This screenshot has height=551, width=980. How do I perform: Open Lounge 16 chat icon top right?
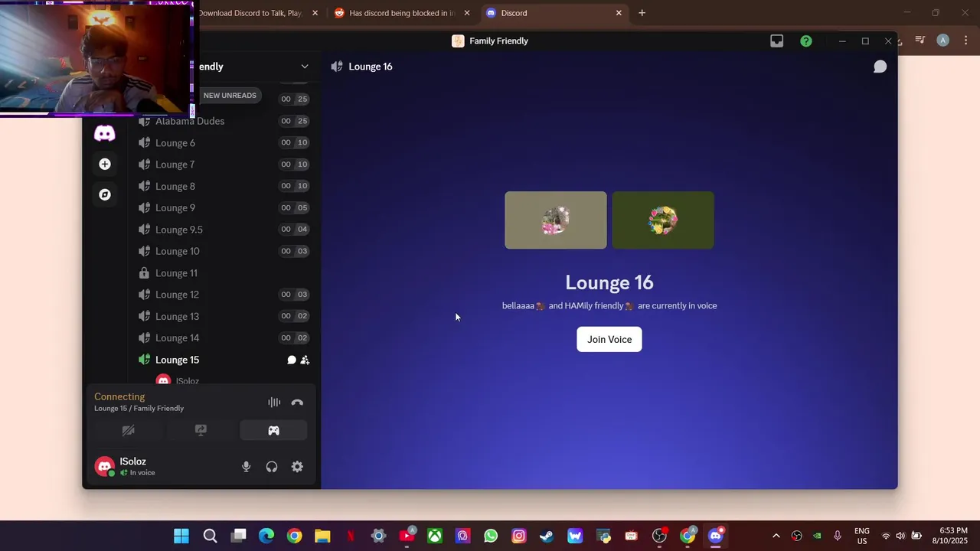[880, 67]
